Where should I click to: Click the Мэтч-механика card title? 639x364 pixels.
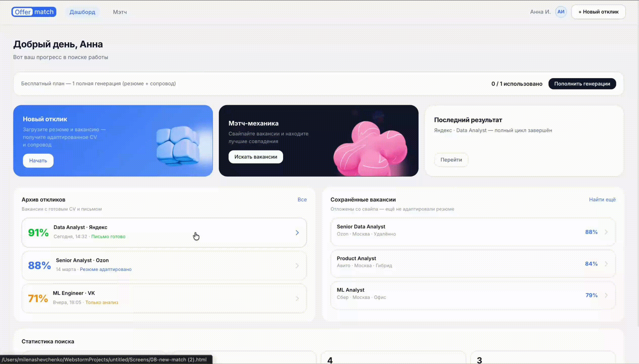(x=253, y=123)
